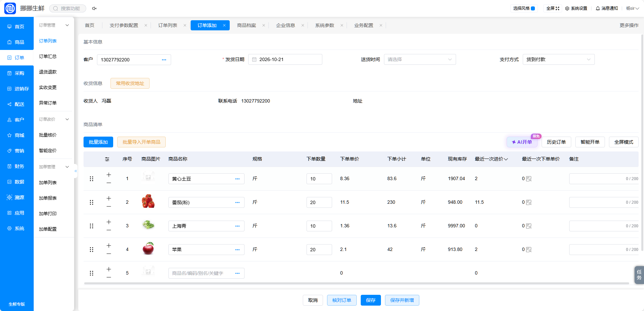Open price history icon for 番茄(粉)
The image size is (644, 311).
529,202
